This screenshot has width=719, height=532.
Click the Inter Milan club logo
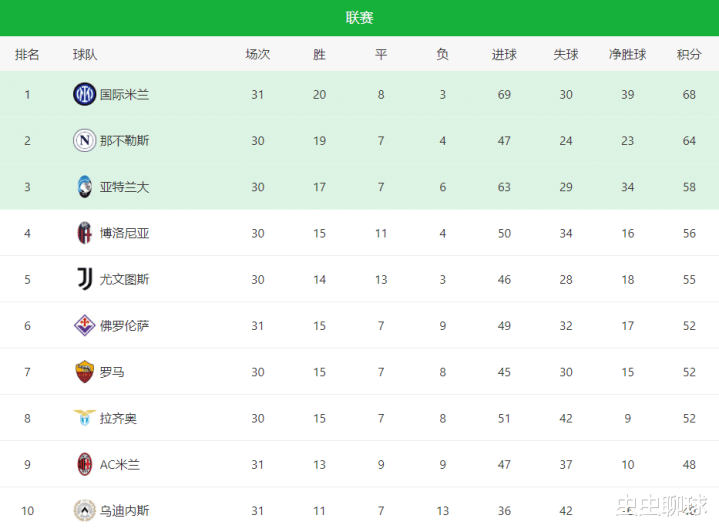[84, 94]
